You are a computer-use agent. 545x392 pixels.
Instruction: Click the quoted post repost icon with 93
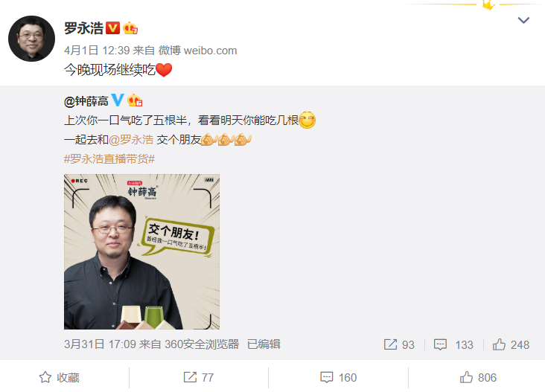[399, 345]
